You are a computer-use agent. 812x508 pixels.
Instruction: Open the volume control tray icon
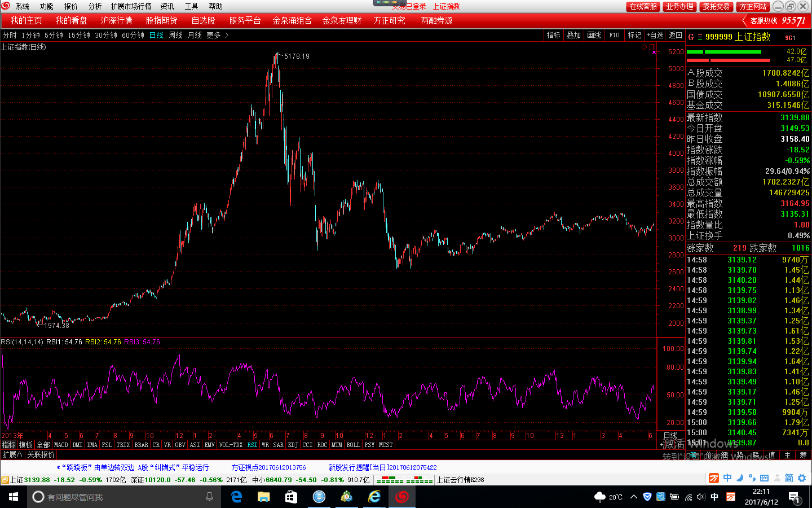(701, 497)
